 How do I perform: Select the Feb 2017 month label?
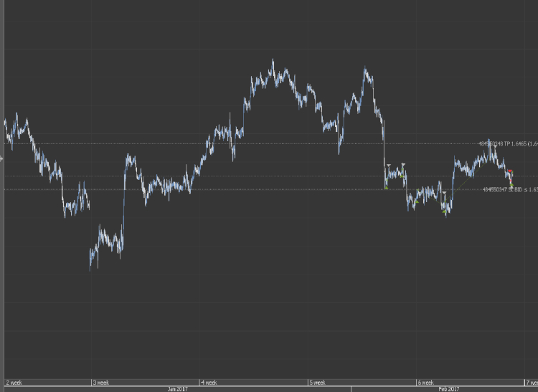[449, 389]
